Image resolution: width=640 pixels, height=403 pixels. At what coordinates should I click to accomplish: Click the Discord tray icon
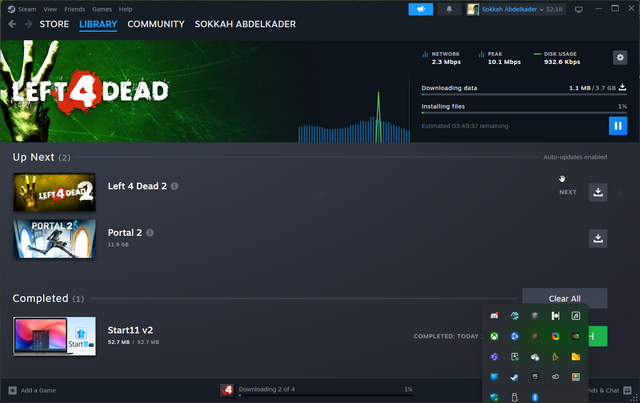494,316
